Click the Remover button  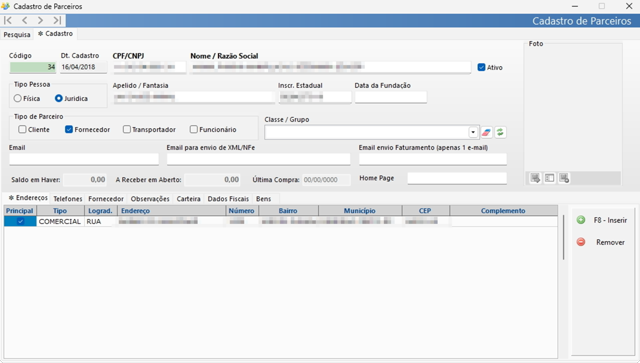602,242
